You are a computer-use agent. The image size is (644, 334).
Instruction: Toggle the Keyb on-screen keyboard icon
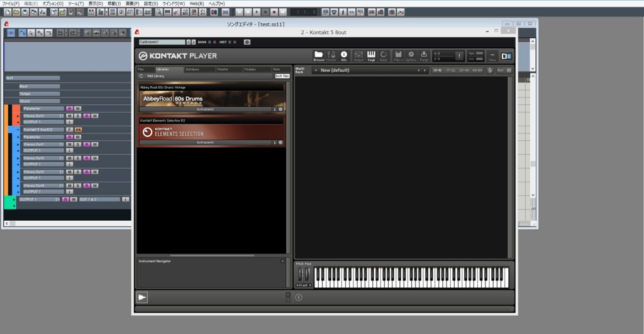371,56
